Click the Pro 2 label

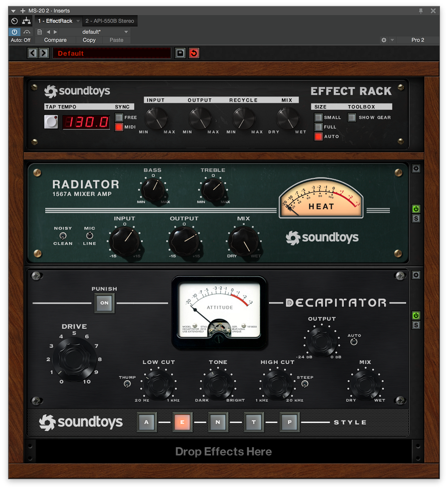tap(418, 40)
